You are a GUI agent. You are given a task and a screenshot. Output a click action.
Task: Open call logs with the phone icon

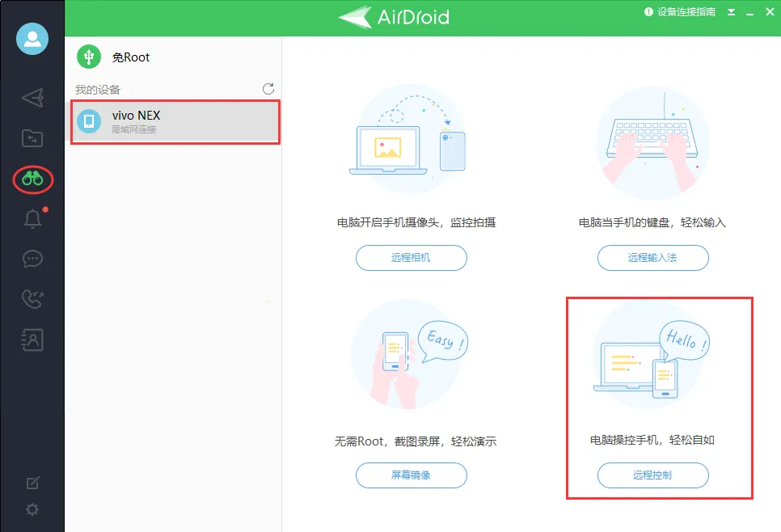point(32,299)
